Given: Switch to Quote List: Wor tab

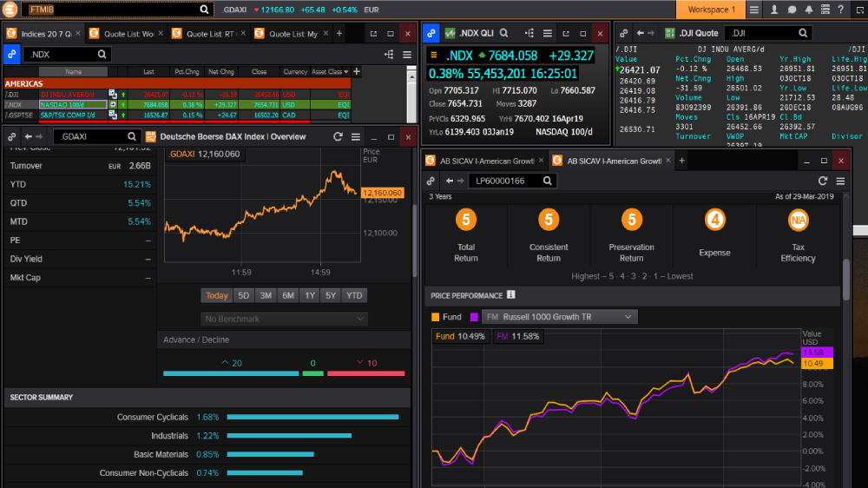Looking at the screenshot, I should point(125,34).
